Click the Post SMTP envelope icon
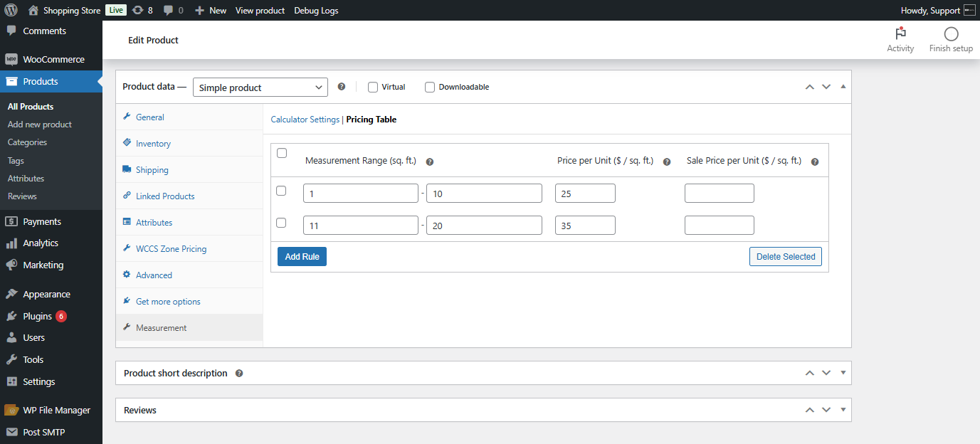Viewport: 980px width, 444px height. point(11,432)
